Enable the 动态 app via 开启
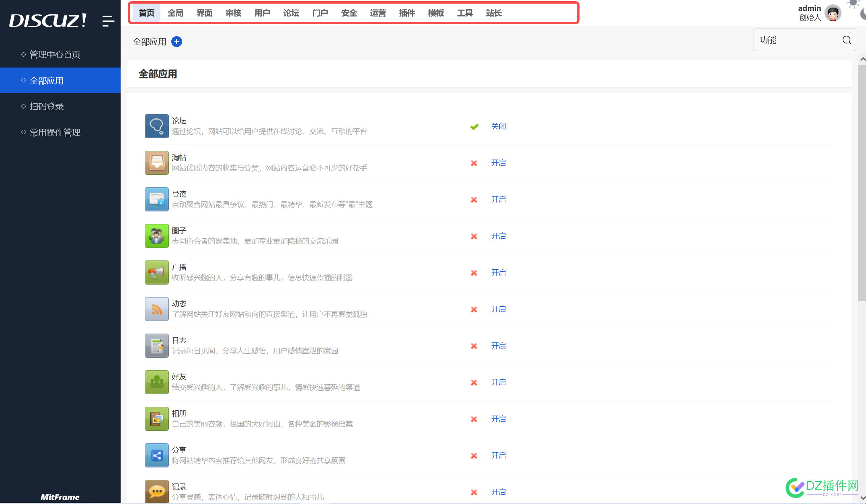The width and height of the screenshot is (866, 504). pos(499,309)
